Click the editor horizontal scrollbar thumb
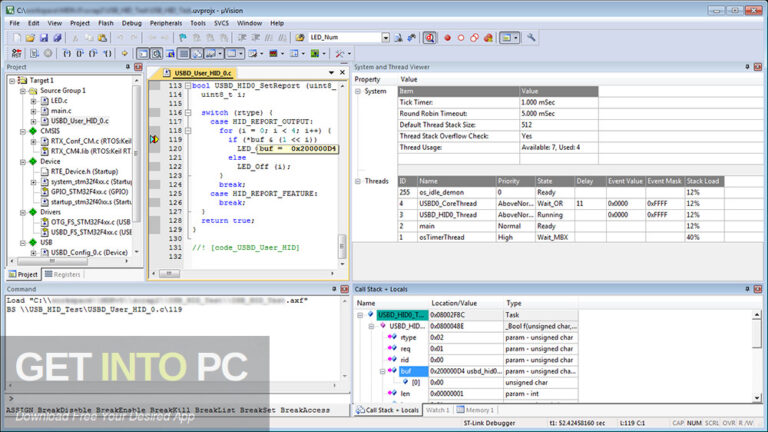The image size is (768, 432). [x=169, y=273]
